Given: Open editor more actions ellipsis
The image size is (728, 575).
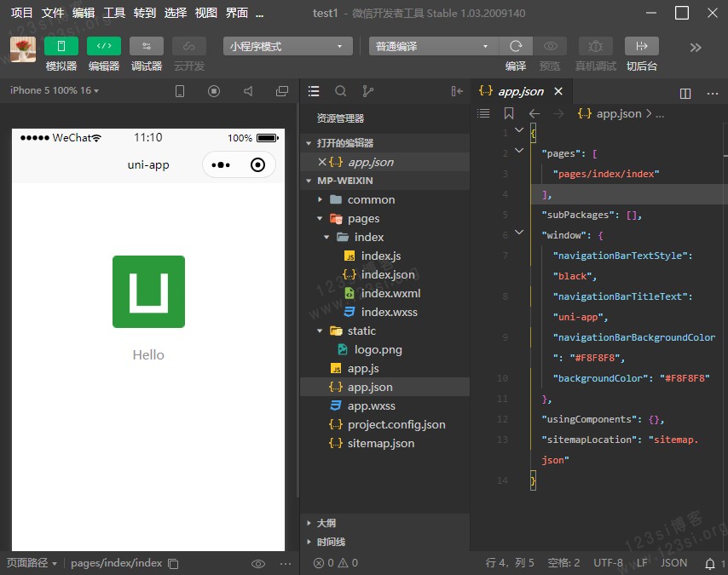Looking at the screenshot, I should [713, 94].
